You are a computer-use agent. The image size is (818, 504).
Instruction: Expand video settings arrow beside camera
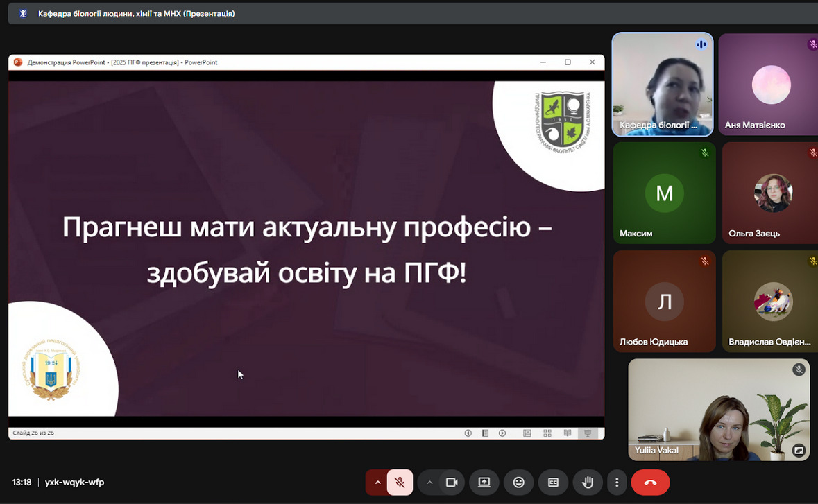[x=429, y=483]
